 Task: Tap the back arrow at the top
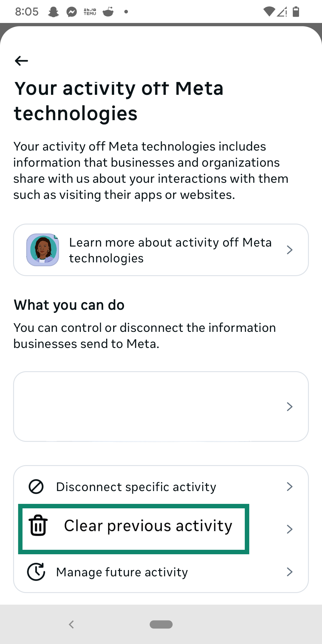click(x=21, y=61)
